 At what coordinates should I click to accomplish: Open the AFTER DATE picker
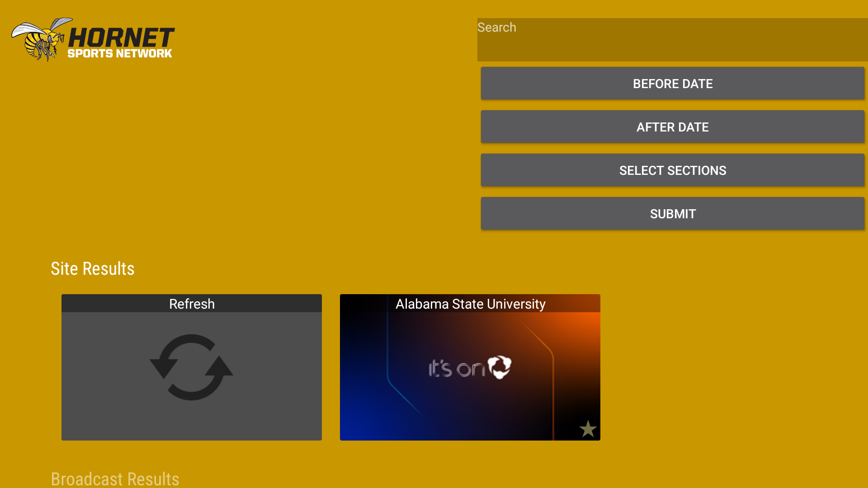click(x=672, y=127)
